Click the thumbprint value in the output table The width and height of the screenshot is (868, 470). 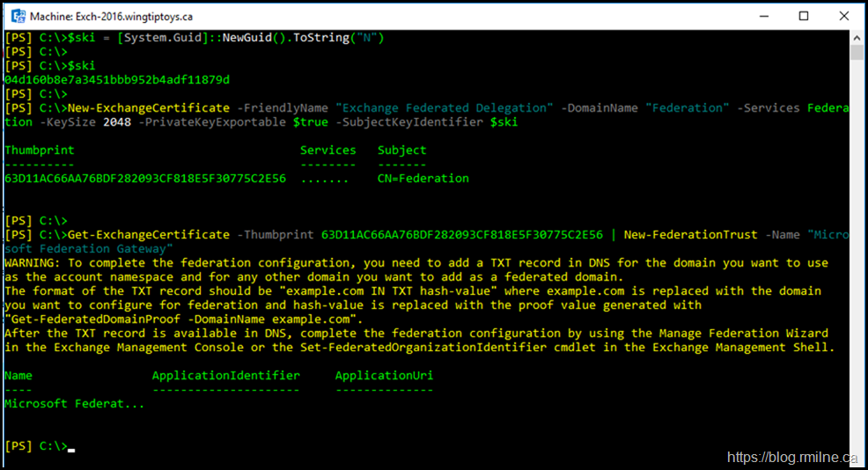[x=145, y=179]
